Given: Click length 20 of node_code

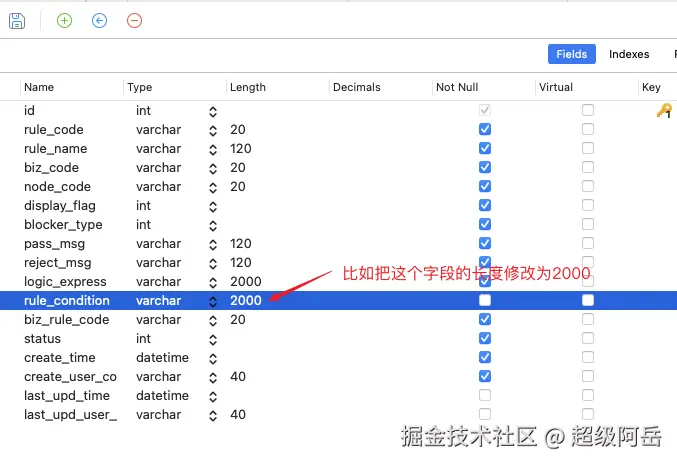Looking at the screenshot, I should click(238, 186).
